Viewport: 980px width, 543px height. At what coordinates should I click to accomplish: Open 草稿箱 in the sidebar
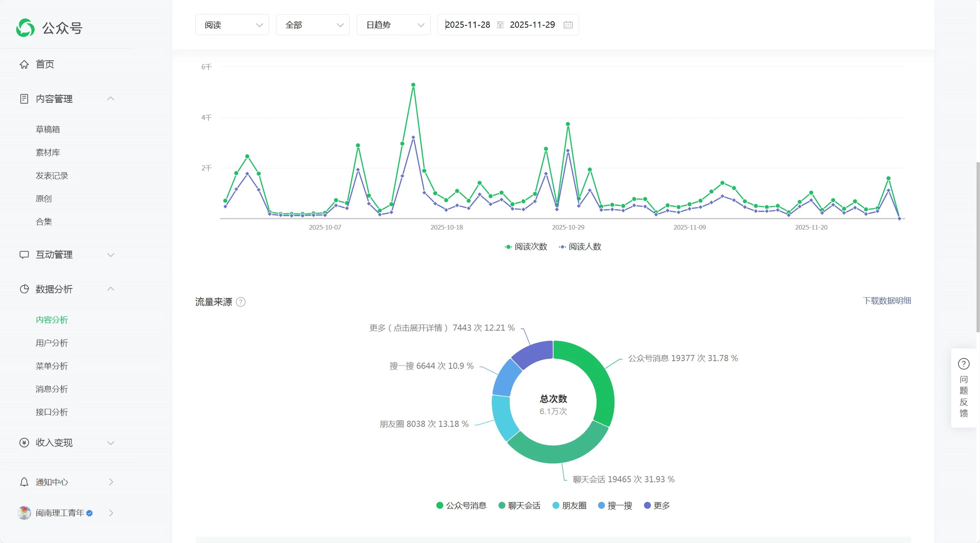[x=48, y=129]
